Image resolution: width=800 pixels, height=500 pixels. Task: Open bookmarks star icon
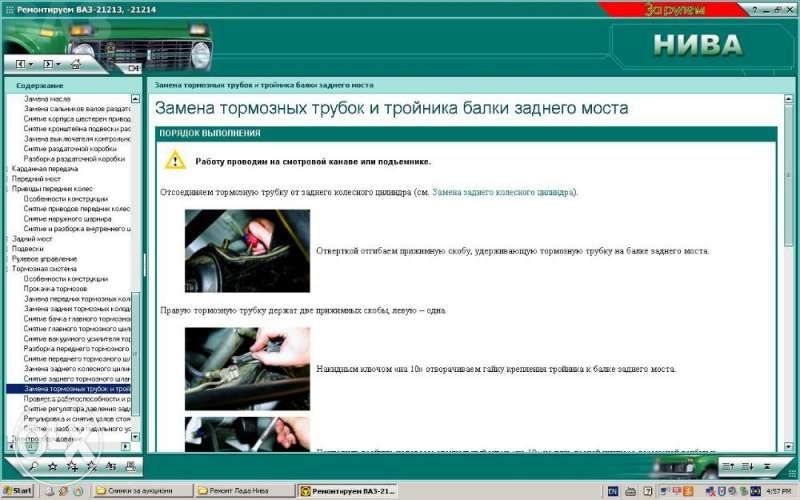(52, 466)
